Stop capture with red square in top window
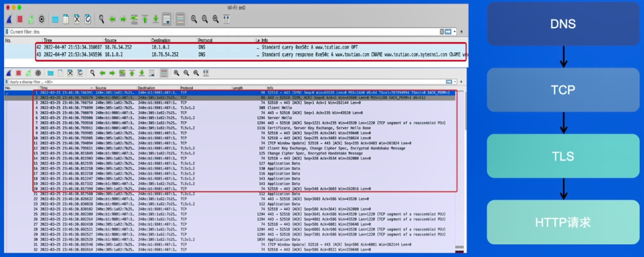Screen dimensions: 644x257 coord(20,19)
